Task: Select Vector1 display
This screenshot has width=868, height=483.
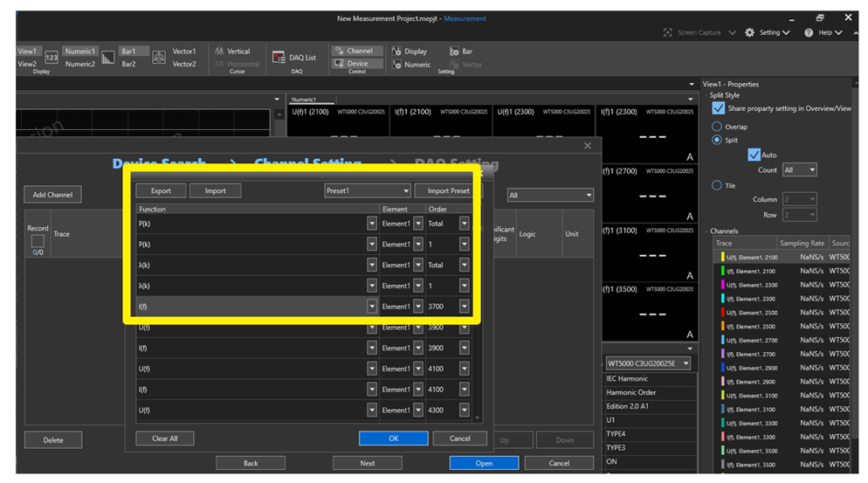Action: tap(183, 51)
